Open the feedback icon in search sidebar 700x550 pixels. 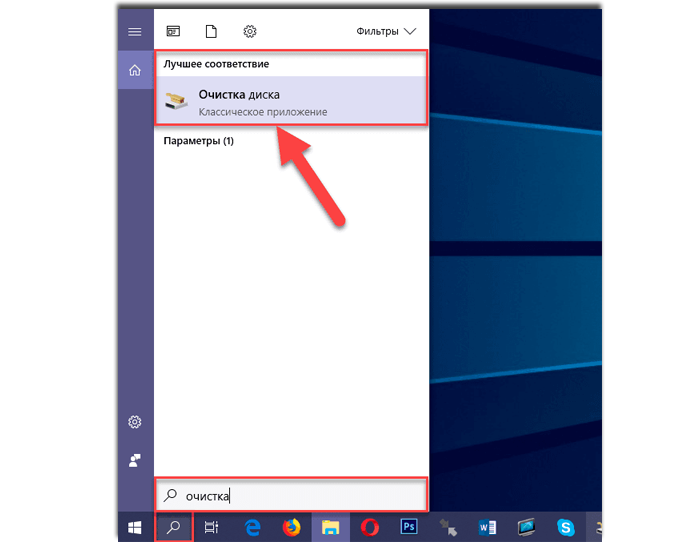135,460
